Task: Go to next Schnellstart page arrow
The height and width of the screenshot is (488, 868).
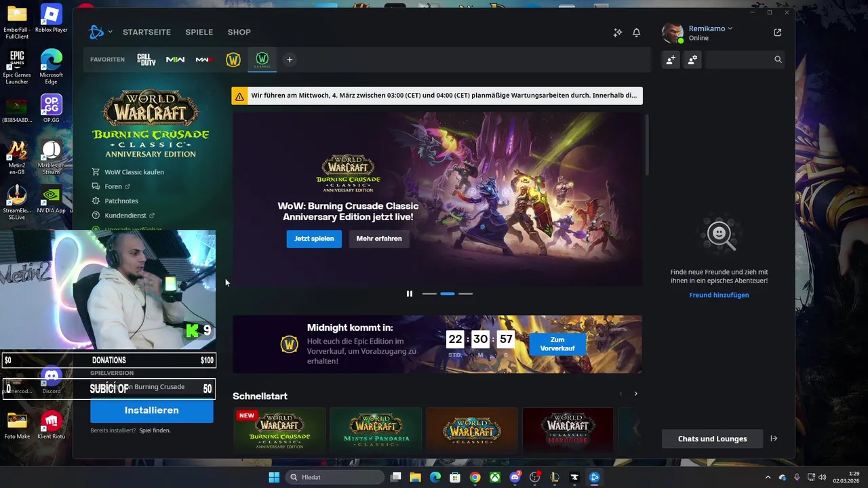Action: point(635,394)
